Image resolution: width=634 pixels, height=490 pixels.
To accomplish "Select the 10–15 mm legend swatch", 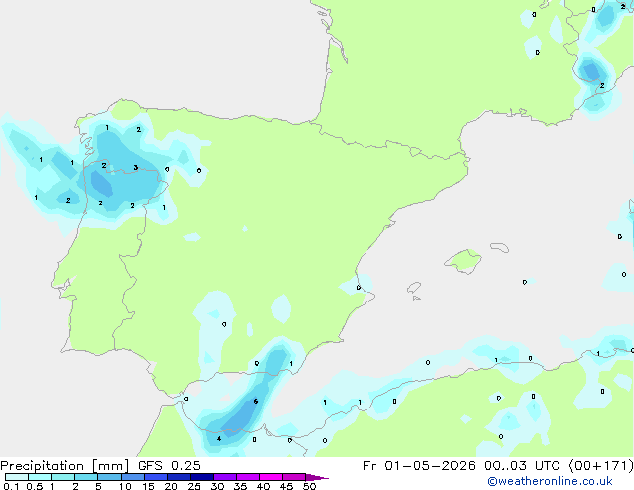I will tap(132, 477).
